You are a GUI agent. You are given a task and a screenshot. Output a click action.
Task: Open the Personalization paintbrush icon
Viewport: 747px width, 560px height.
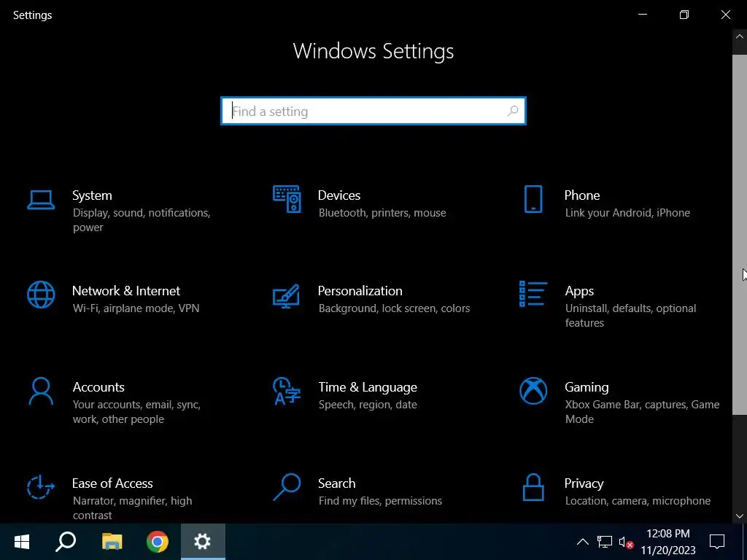click(x=286, y=296)
